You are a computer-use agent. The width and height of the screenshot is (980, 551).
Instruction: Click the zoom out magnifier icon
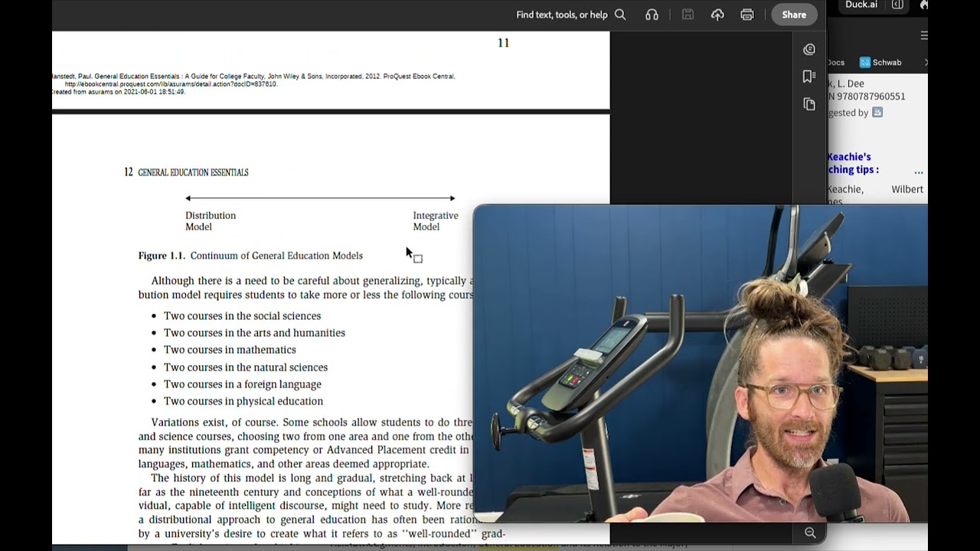(810, 533)
